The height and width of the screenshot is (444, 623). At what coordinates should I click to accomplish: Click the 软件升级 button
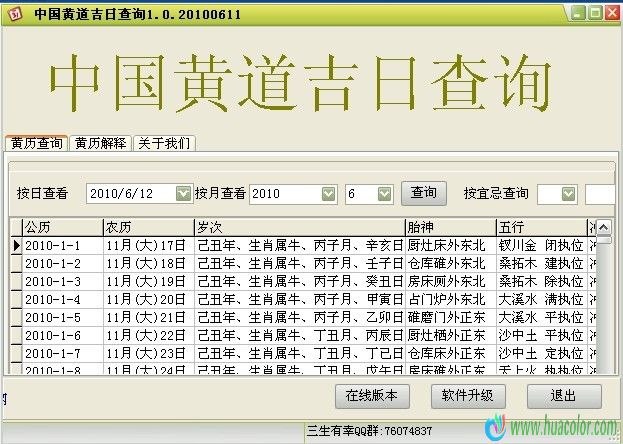(x=468, y=396)
